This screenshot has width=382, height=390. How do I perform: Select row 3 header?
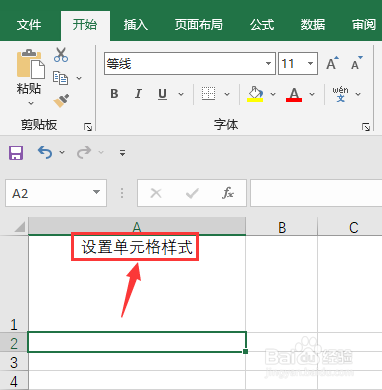pyautogui.click(x=14, y=361)
